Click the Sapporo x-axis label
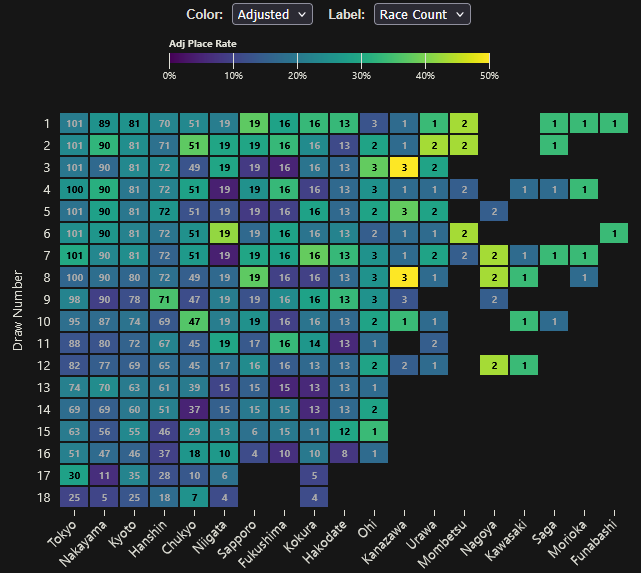This screenshot has height=573, width=641. tap(237, 539)
